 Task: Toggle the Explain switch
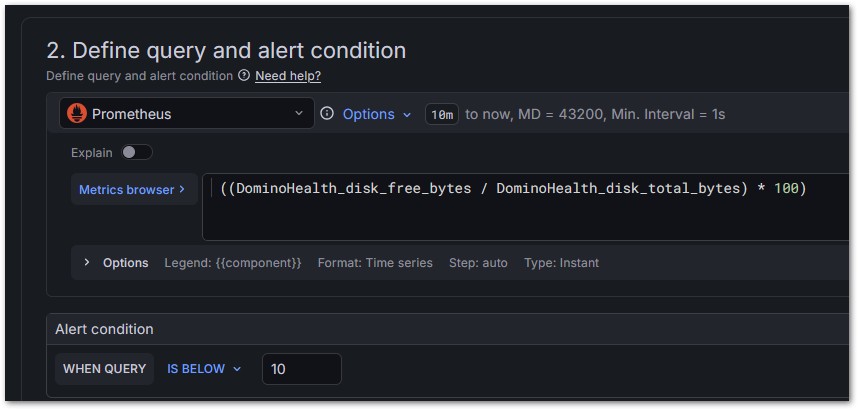[137, 153]
